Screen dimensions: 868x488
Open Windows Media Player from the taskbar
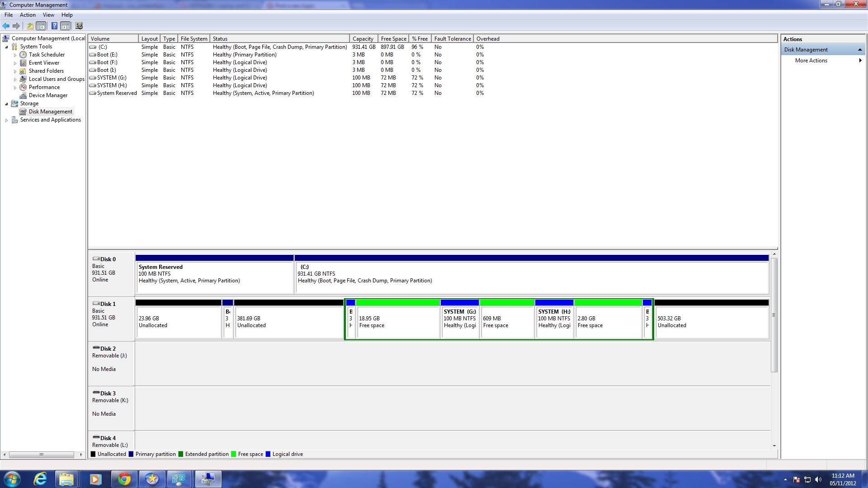[x=95, y=479]
